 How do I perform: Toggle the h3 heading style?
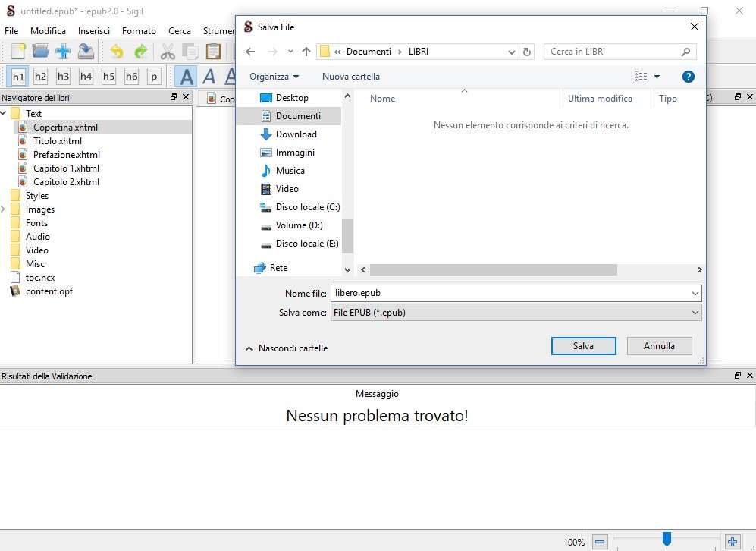(x=63, y=77)
